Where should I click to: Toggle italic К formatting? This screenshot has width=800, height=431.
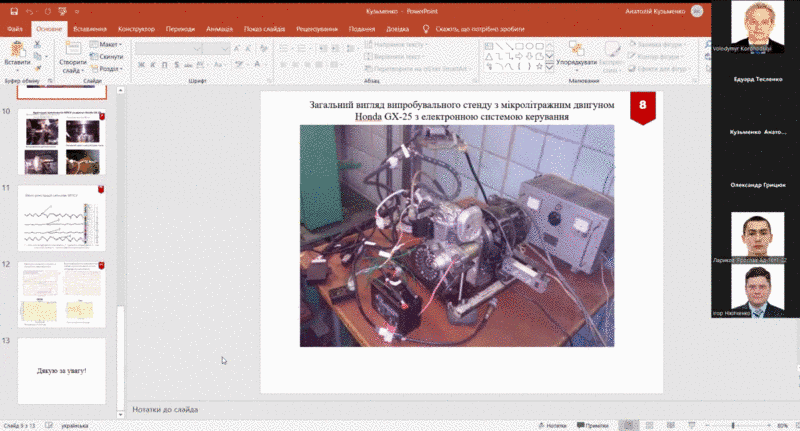pyautogui.click(x=153, y=65)
